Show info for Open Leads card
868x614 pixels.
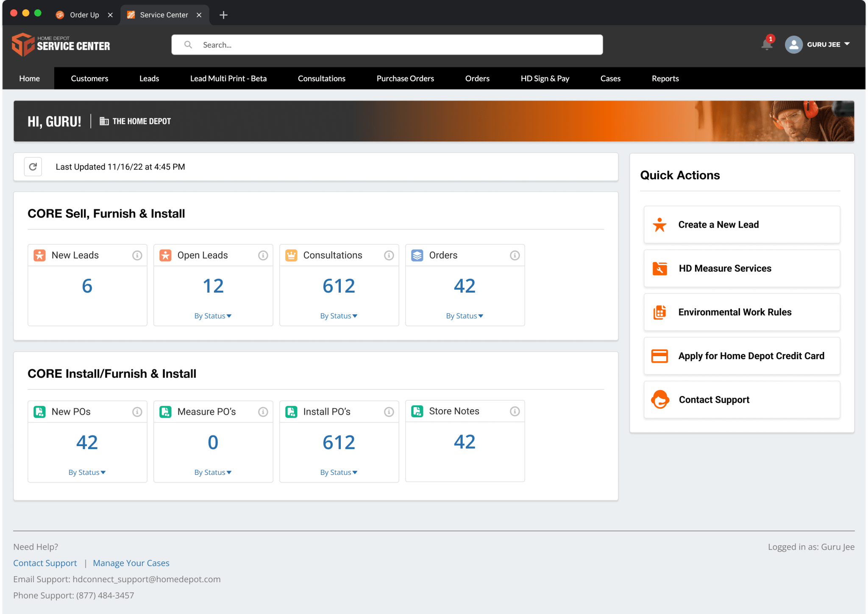[x=263, y=255]
